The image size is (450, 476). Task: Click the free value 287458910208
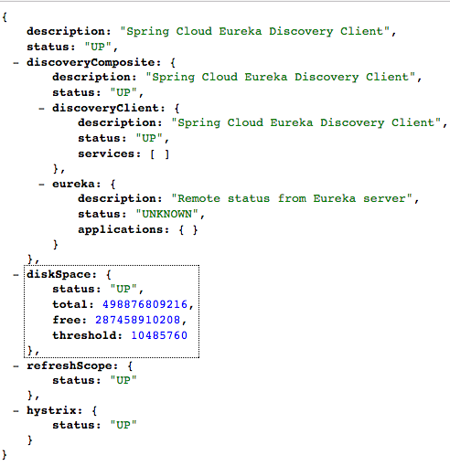coord(137,320)
